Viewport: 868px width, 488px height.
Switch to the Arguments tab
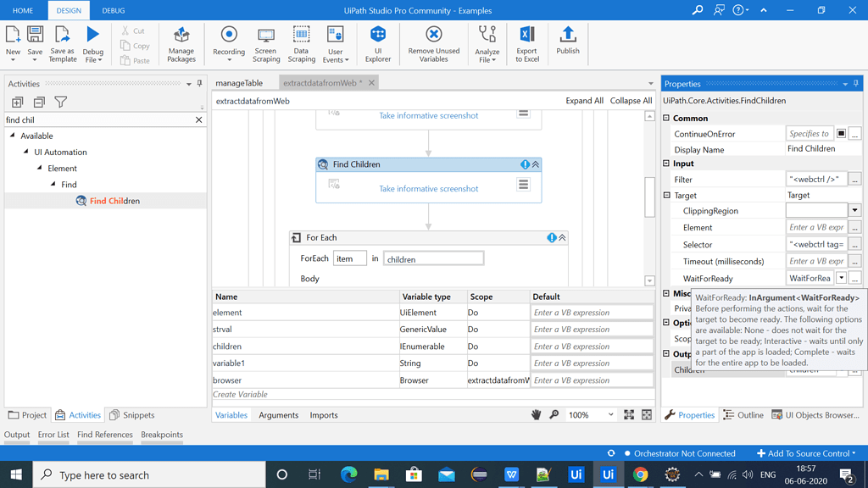[278, 415]
